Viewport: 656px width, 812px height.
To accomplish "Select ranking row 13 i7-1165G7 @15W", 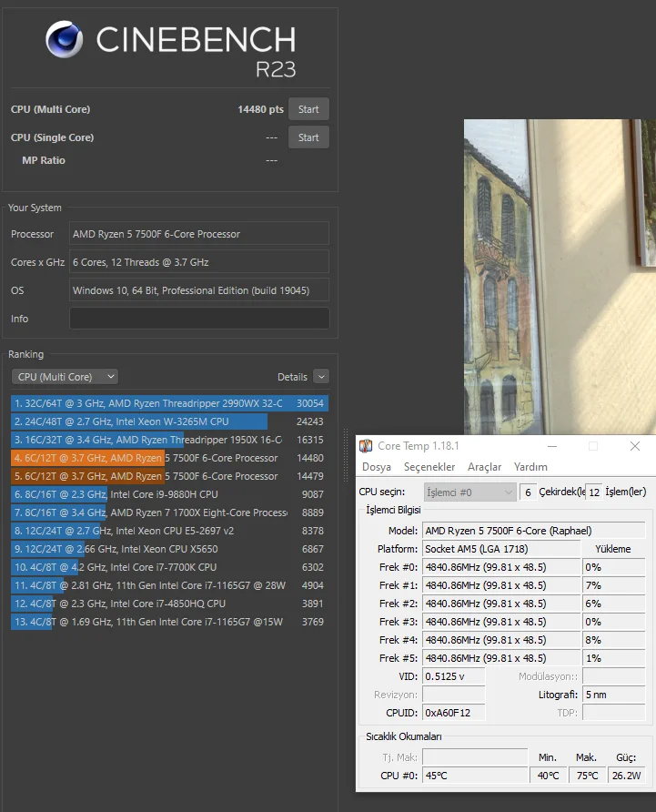I will tap(169, 622).
